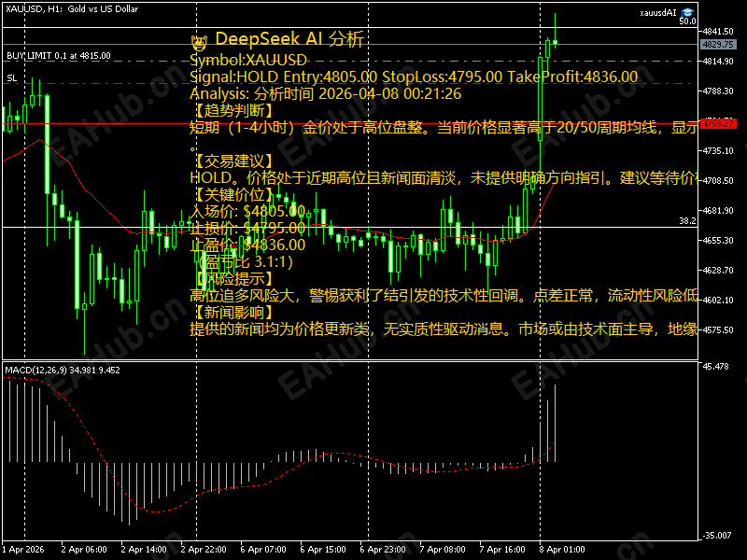Click the 【风险提示】 section heading
Image resolution: width=747 pixels, height=560 pixels.
tap(234, 278)
